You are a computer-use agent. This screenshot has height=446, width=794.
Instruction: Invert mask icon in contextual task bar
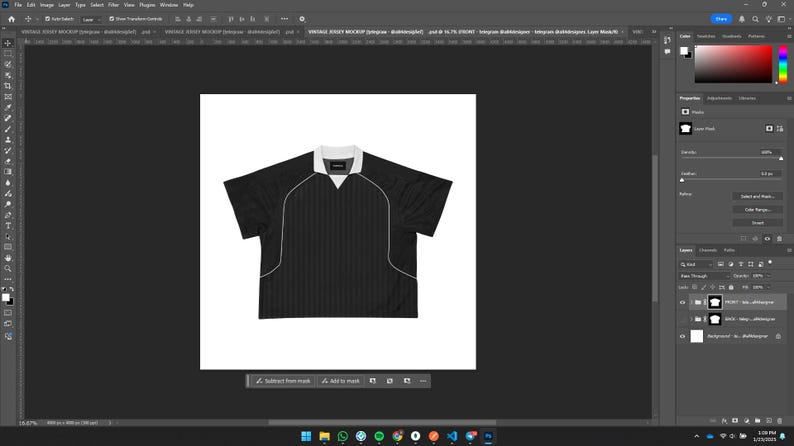tap(390, 381)
